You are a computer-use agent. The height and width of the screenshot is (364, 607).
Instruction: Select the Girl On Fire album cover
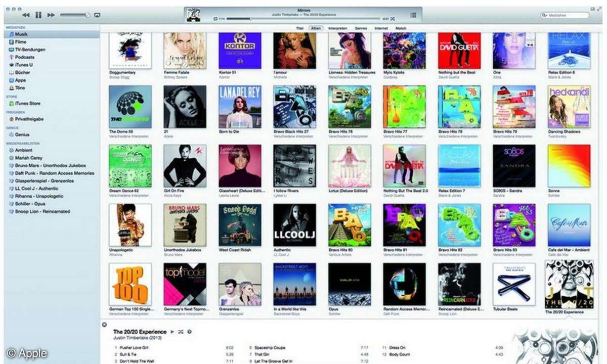[x=185, y=166]
